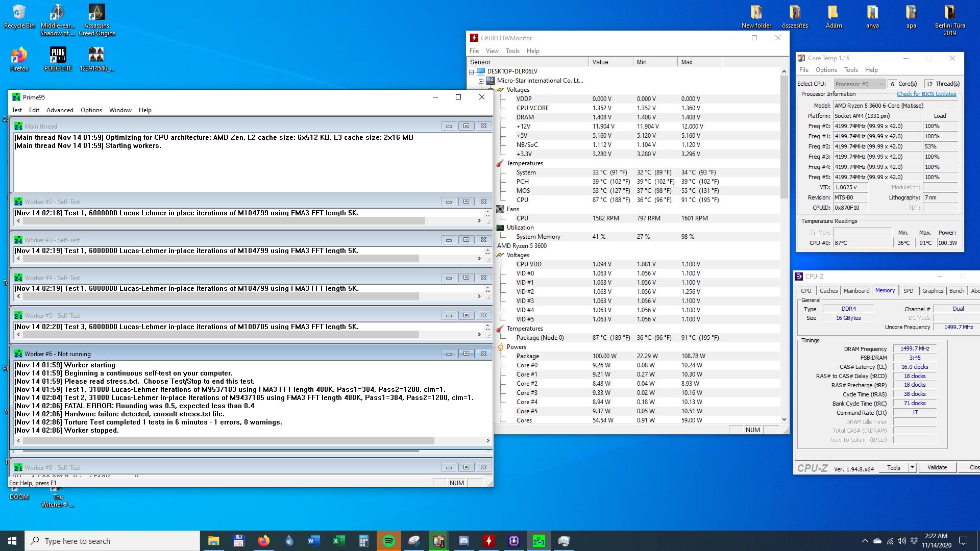
Task: Open HWMonitor Tools menu
Action: [512, 51]
